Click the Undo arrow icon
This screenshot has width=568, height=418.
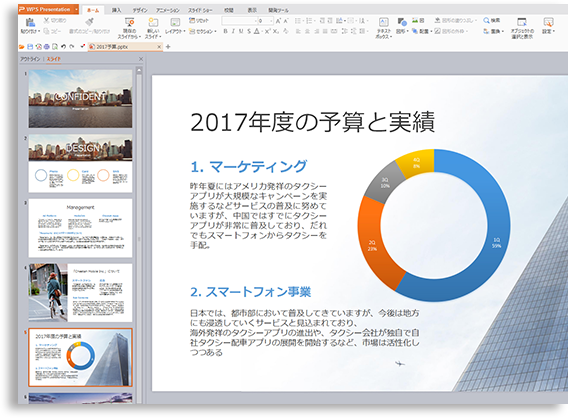[x=63, y=46]
